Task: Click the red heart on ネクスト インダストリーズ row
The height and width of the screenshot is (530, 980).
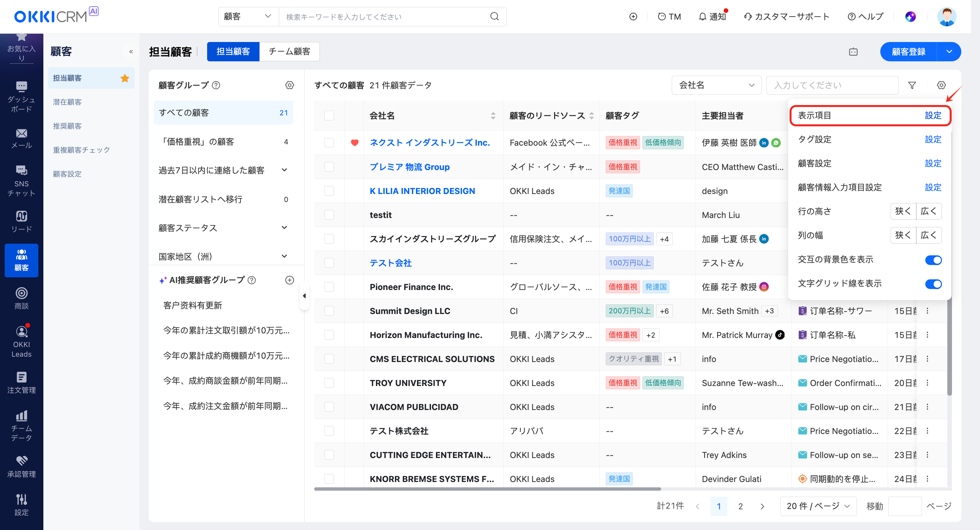Action: (354, 143)
